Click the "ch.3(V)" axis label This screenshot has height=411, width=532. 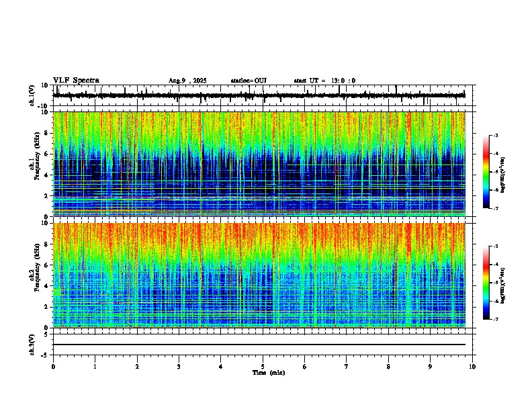pyautogui.click(x=32, y=345)
